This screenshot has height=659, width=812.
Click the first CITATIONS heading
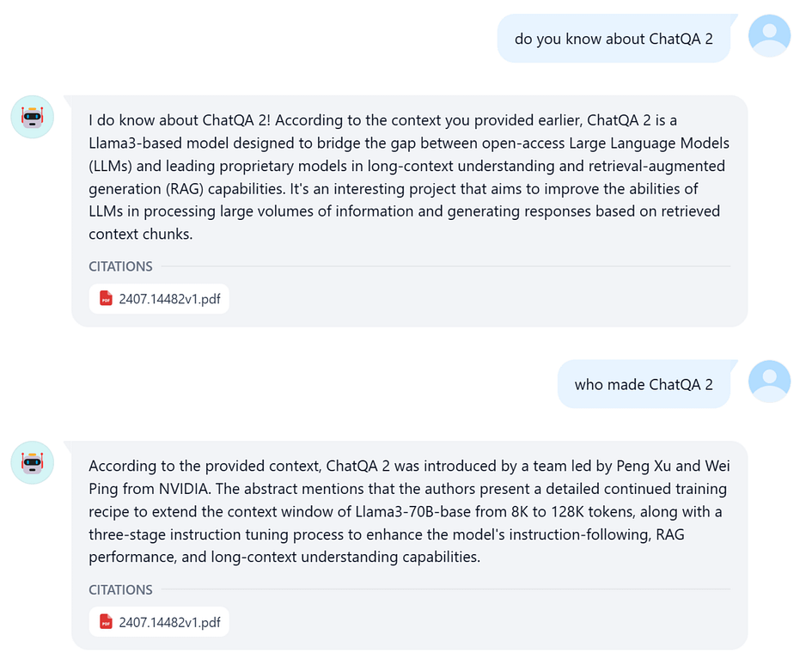pos(120,266)
